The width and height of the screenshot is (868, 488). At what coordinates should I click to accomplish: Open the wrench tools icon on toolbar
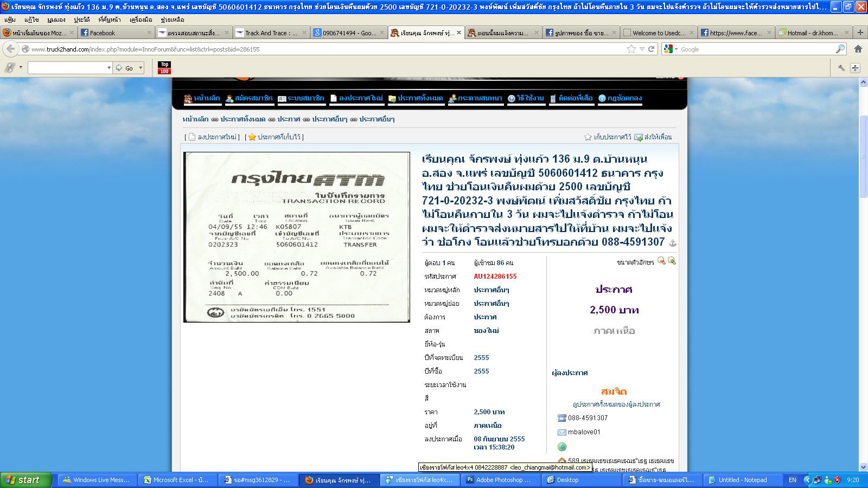tap(841, 68)
